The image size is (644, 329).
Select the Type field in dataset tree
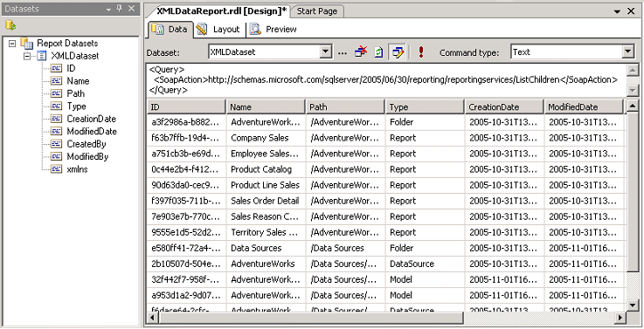[76, 106]
